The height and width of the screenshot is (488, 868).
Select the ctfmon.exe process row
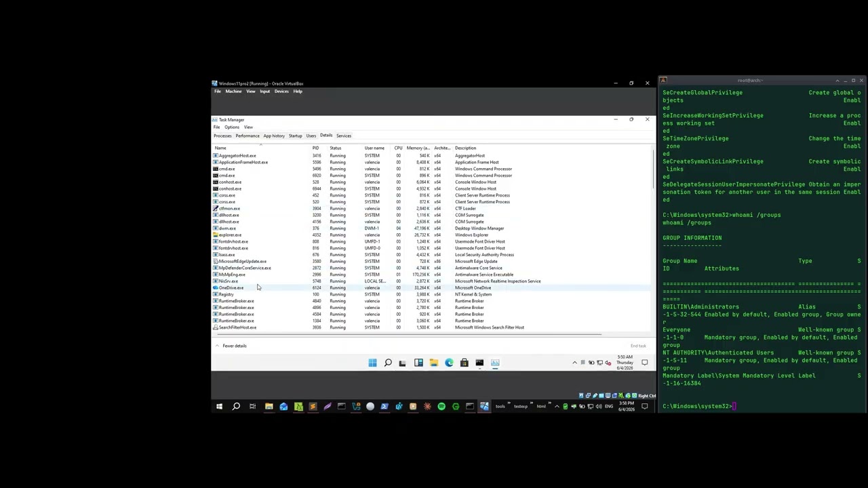[431, 209]
